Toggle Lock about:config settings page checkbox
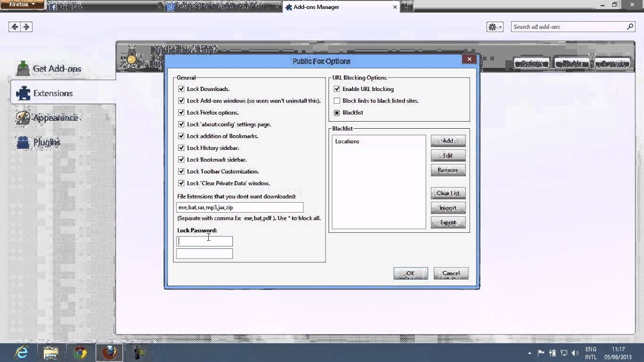The width and height of the screenshot is (644, 362). point(181,124)
